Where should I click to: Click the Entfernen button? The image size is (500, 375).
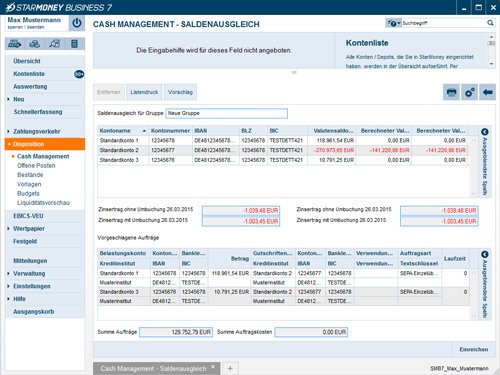pos(109,92)
